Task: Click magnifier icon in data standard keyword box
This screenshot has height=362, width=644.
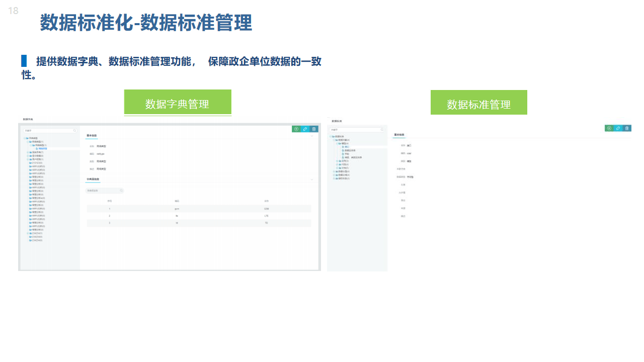Action: (x=382, y=130)
